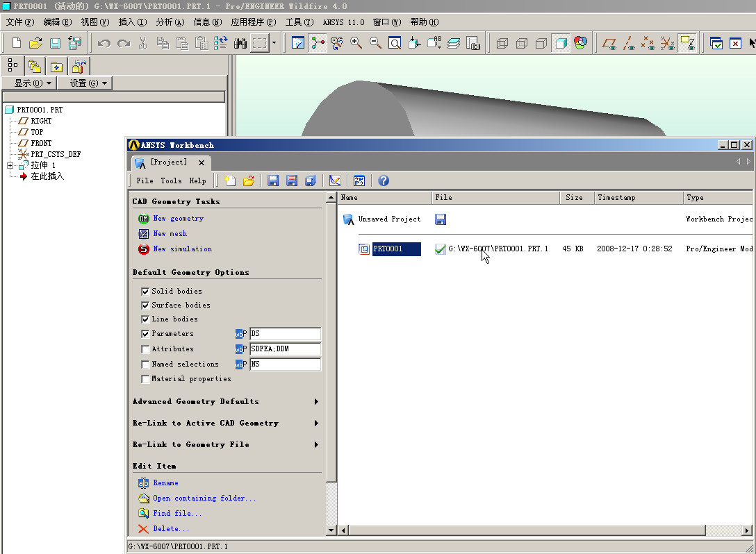The image size is (756, 554).
Task: Select the No hidden display icon
Action: coord(541,43)
